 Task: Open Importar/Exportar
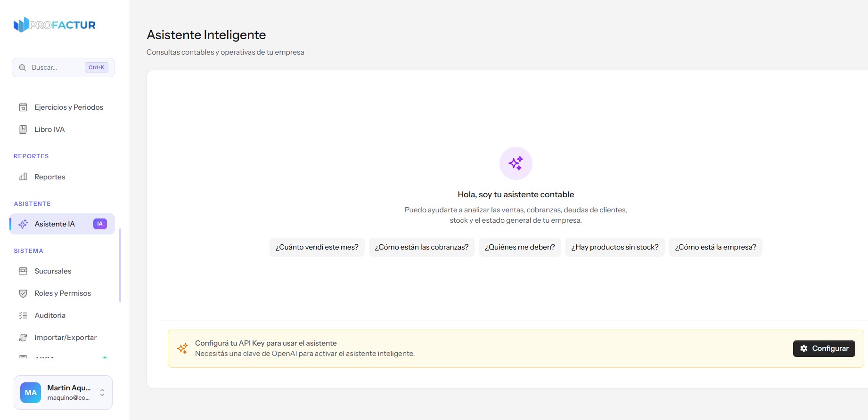point(62,338)
